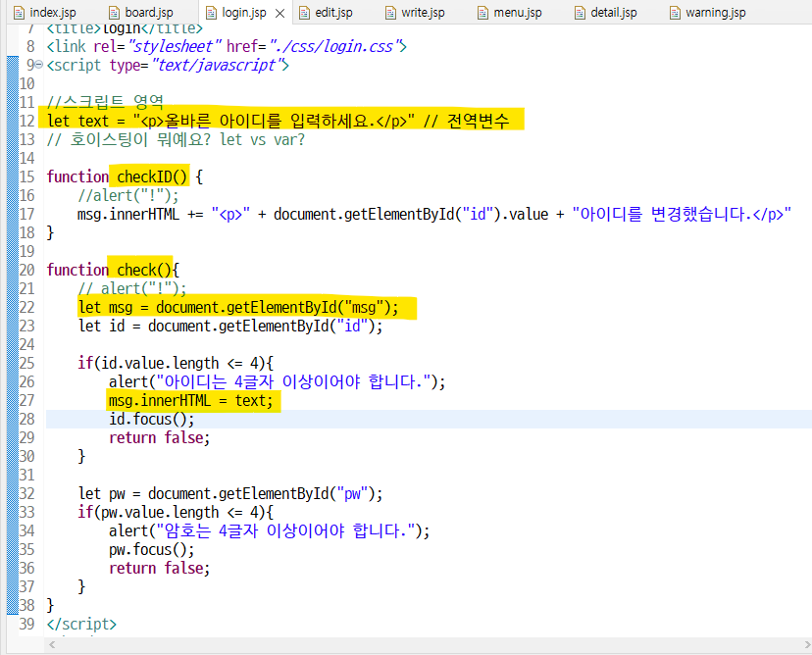This screenshot has width=812, height=655.
Task: Click 'pw.focus();' statement
Action: click(152, 550)
